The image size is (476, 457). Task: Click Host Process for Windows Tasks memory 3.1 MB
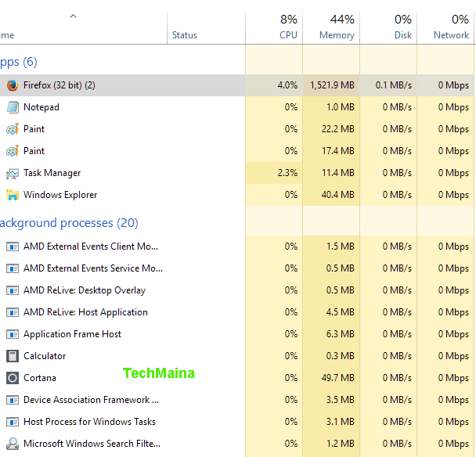point(341,422)
